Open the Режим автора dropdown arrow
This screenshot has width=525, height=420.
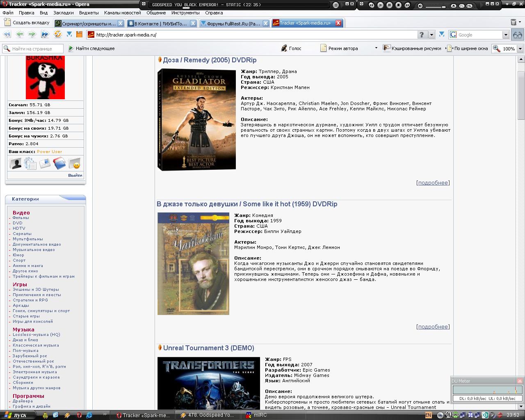coord(376,48)
